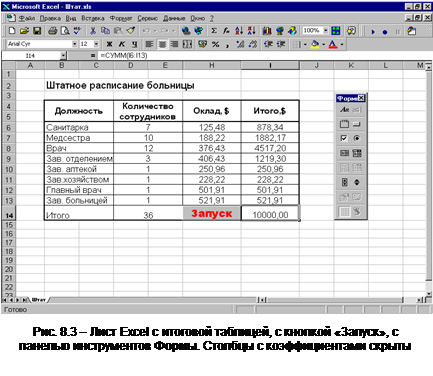Run the Spelling check icon
433x376 pixels.
click(x=77, y=31)
